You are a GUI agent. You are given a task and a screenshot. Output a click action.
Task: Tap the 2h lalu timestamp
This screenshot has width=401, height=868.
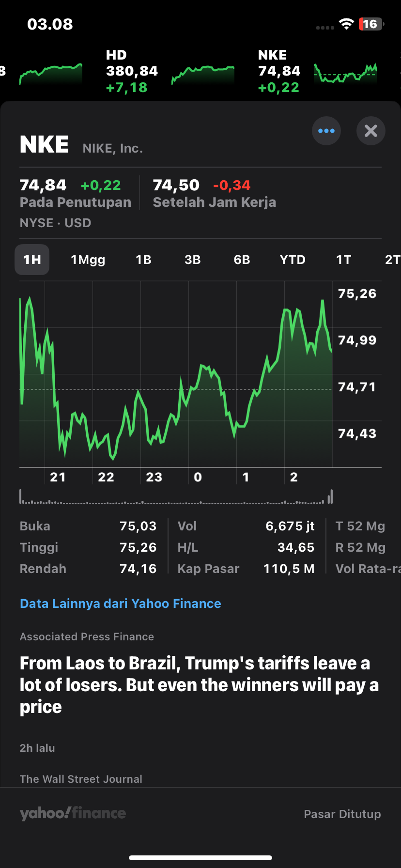pyautogui.click(x=37, y=748)
